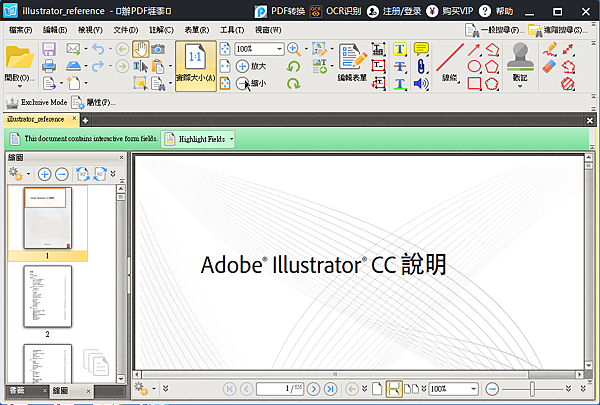
Task: Go to next page arrow
Action: (x=313, y=389)
